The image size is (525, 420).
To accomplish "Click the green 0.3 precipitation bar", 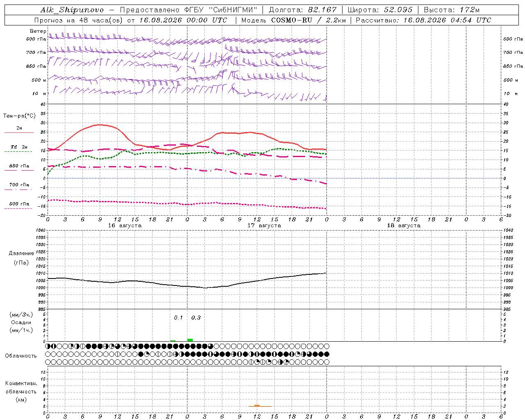I will [x=190, y=340].
